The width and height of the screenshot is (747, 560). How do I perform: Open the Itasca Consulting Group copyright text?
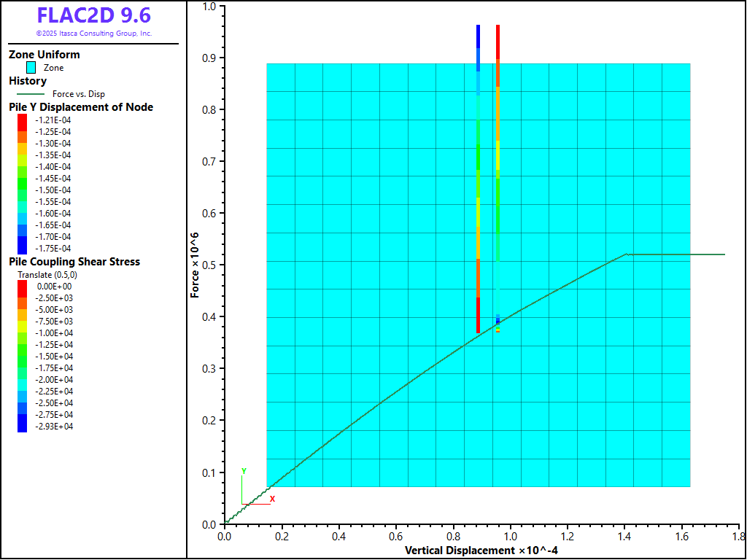(93, 34)
